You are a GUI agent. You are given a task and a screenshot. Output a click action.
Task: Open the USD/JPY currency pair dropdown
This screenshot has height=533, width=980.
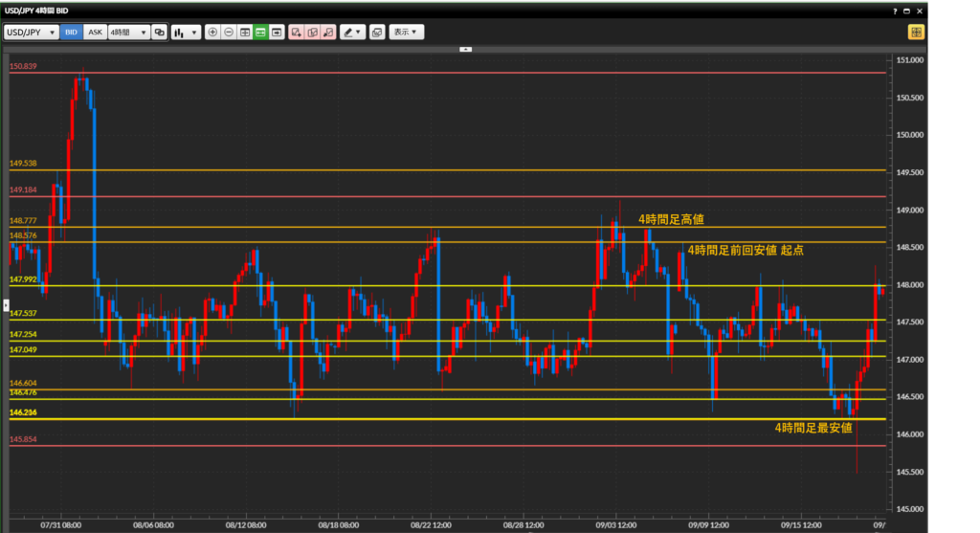32,32
